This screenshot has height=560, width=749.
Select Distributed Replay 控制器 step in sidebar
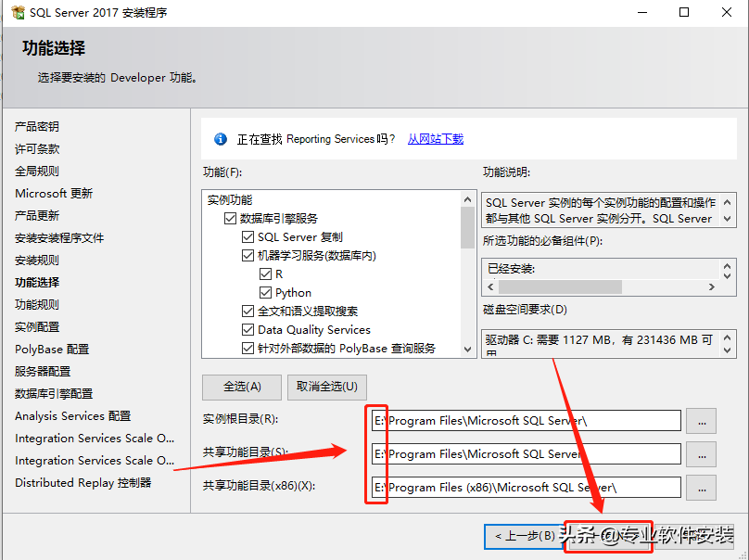point(83,483)
